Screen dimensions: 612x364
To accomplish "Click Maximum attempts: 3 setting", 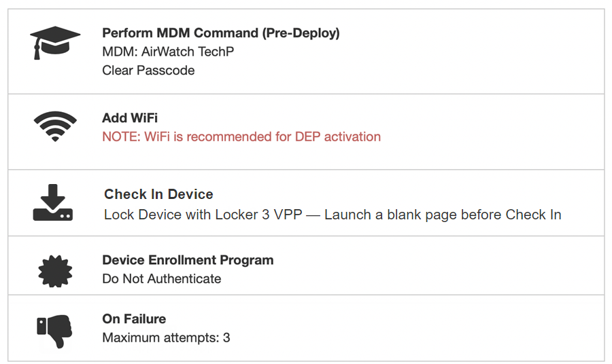I will pyautogui.click(x=166, y=337).
